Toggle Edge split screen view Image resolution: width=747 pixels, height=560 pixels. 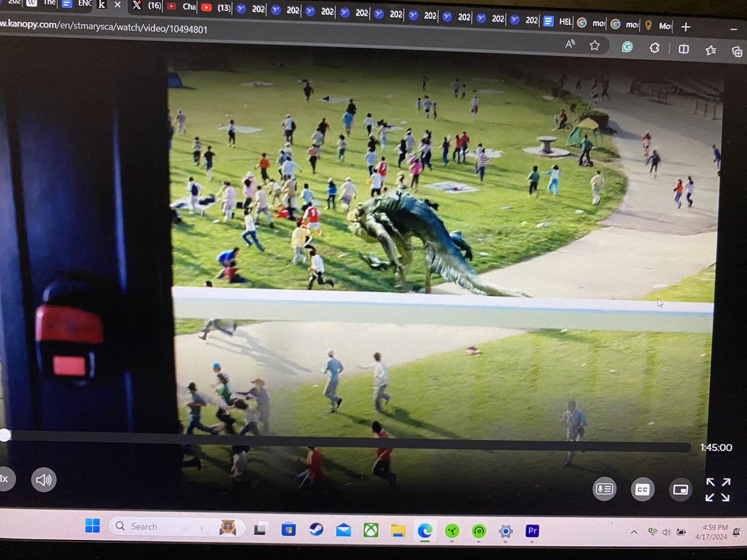[x=684, y=49]
